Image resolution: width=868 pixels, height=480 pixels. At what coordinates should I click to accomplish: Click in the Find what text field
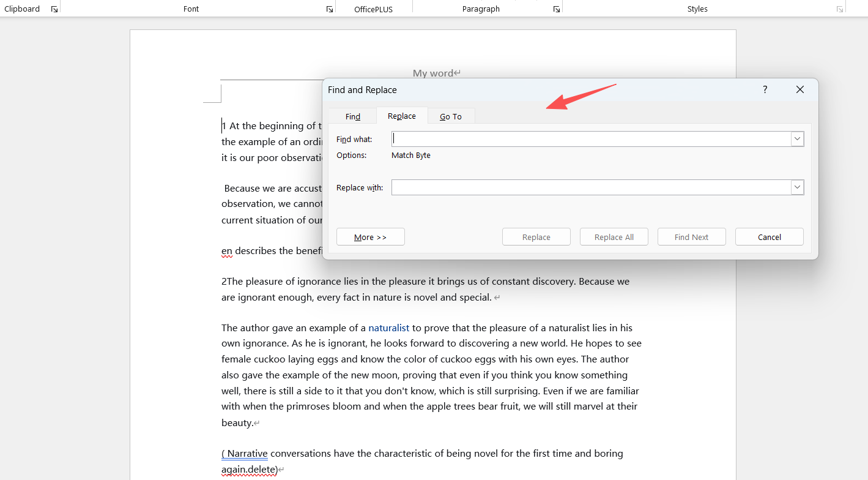pos(590,139)
